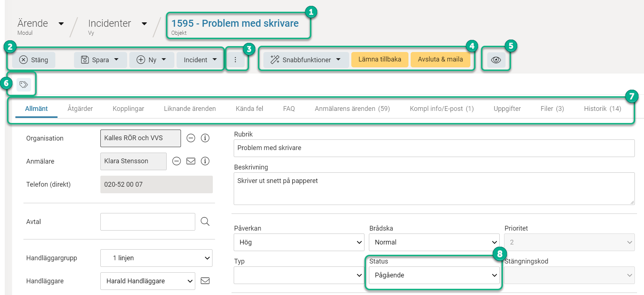Send email to Anmälare Klara Stensson
The width and height of the screenshot is (644, 295).
191,161
